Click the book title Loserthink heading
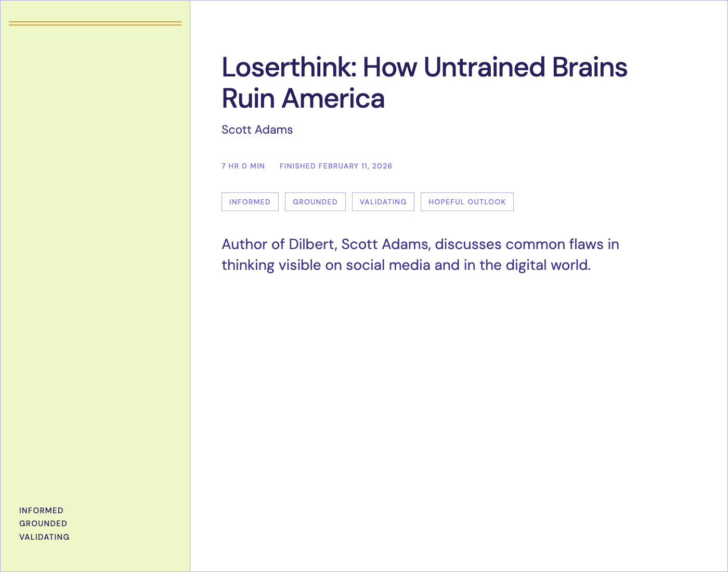Viewport: 728px width, 572px height. (424, 83)
